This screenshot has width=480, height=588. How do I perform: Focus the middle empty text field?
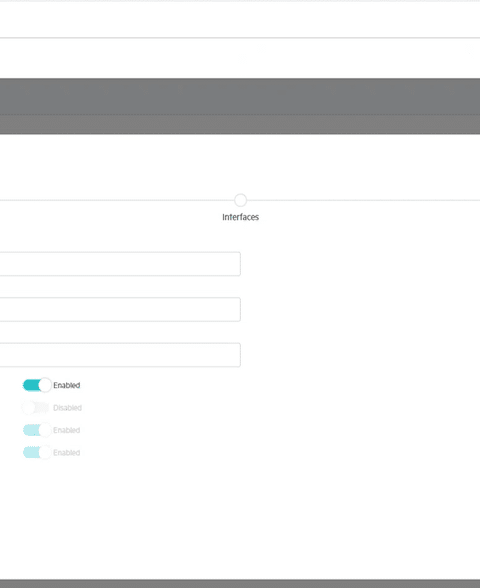click(120, 309)
